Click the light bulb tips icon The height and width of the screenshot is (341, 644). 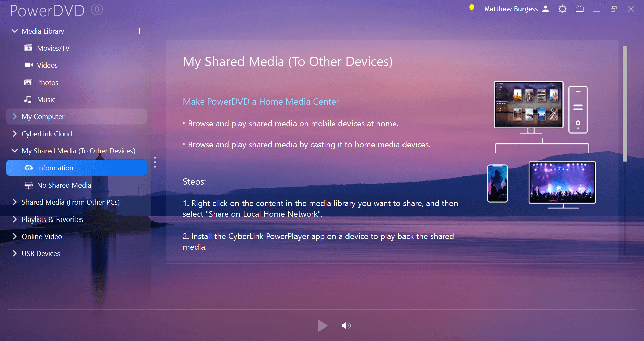coord(472,9)
